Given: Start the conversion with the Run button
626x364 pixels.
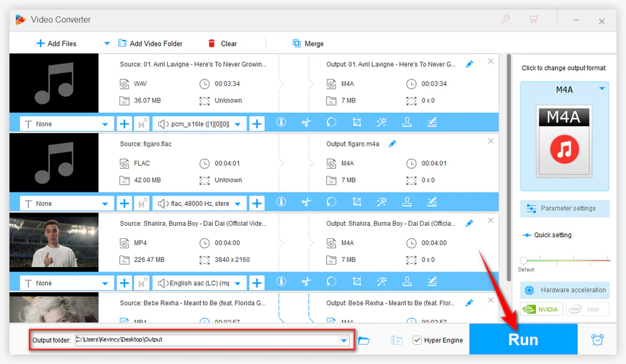Looking at the screenshot, I should (523, 339).
